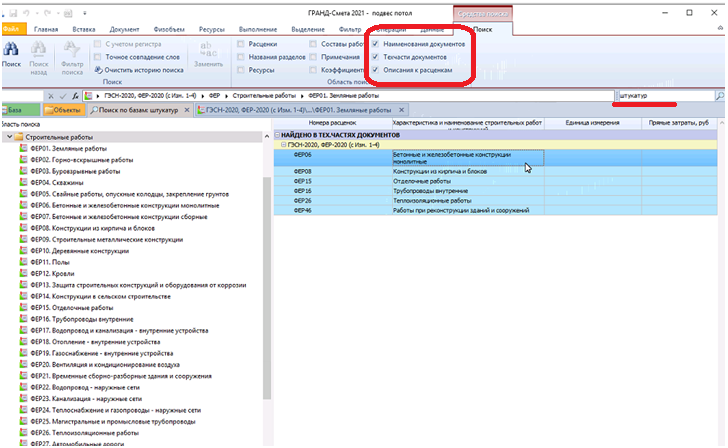
Task: Collapse the Строительные работы tree node
Action: point(9,137)
